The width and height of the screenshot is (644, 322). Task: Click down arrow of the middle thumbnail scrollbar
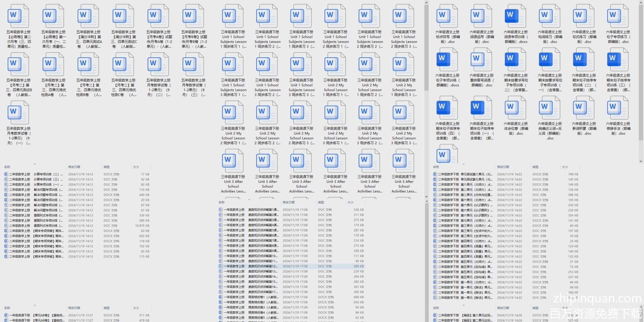tap(426, 196)
